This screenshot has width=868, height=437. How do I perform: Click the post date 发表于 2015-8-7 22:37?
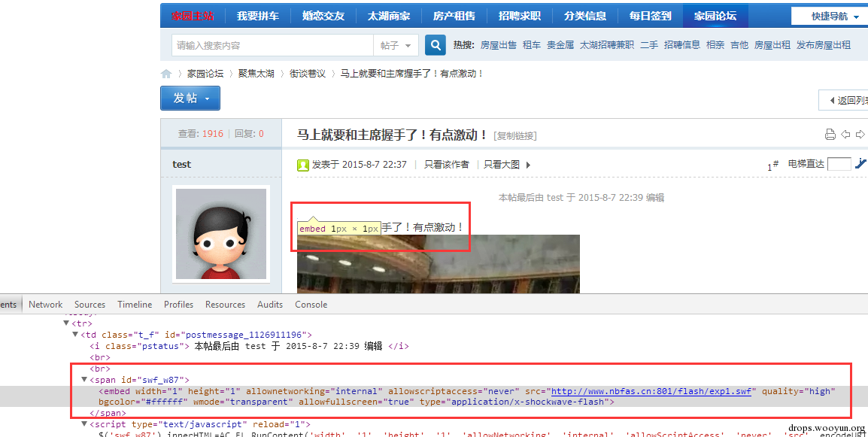[360, 165]
